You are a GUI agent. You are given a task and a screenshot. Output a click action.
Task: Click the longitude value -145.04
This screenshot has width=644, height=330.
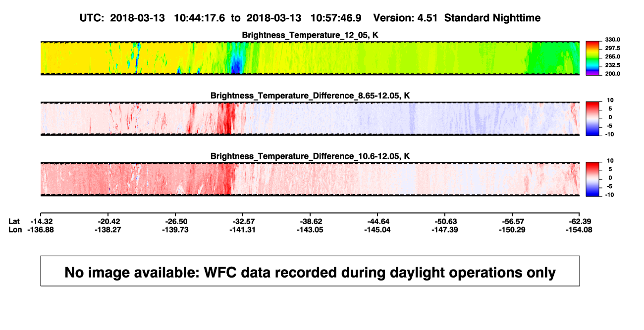[377, 230]
